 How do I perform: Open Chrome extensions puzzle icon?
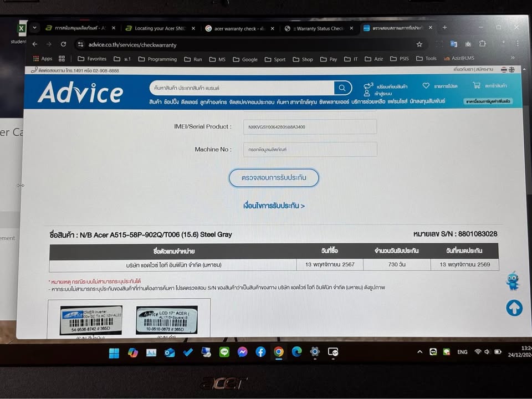(x=482, y=43)
